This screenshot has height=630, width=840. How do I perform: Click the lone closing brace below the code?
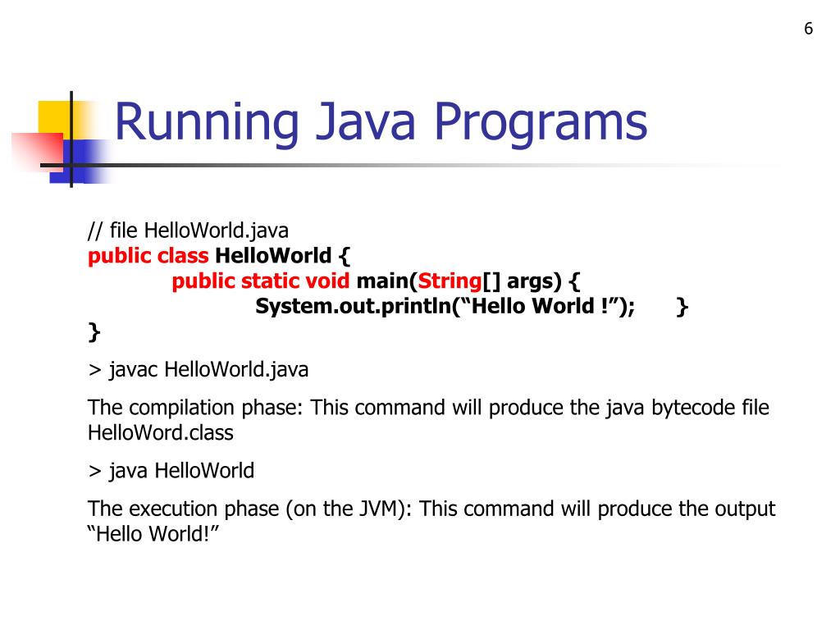point(94,332)
